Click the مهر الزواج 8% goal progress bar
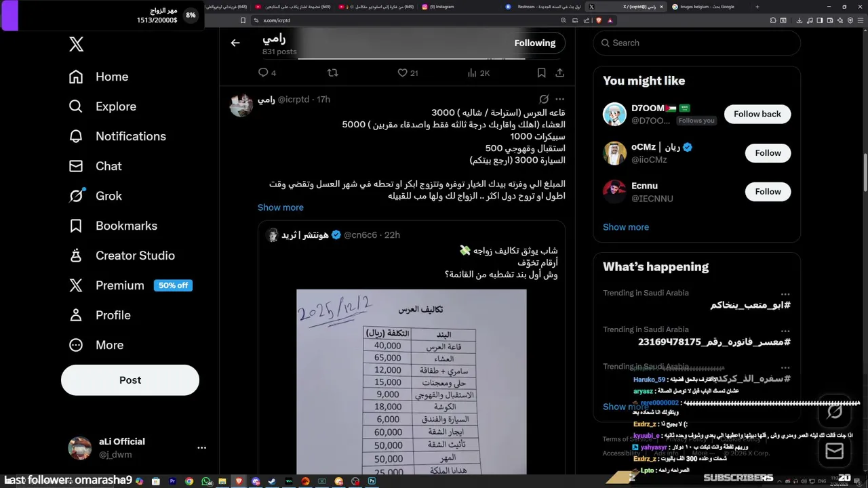 (102, 16)
